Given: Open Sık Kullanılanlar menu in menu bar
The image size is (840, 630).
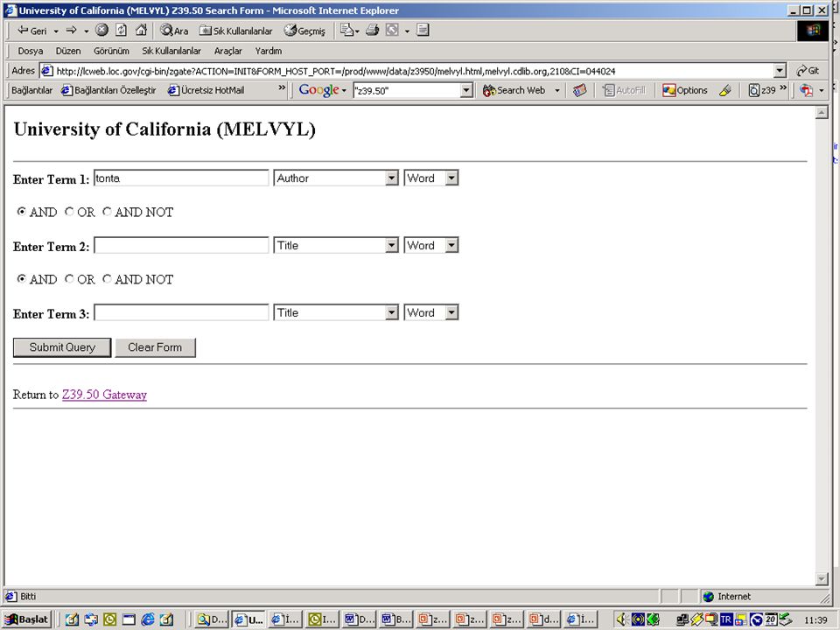Looking at the screenshot, I should pyautogui.click(x=171, y=51).
